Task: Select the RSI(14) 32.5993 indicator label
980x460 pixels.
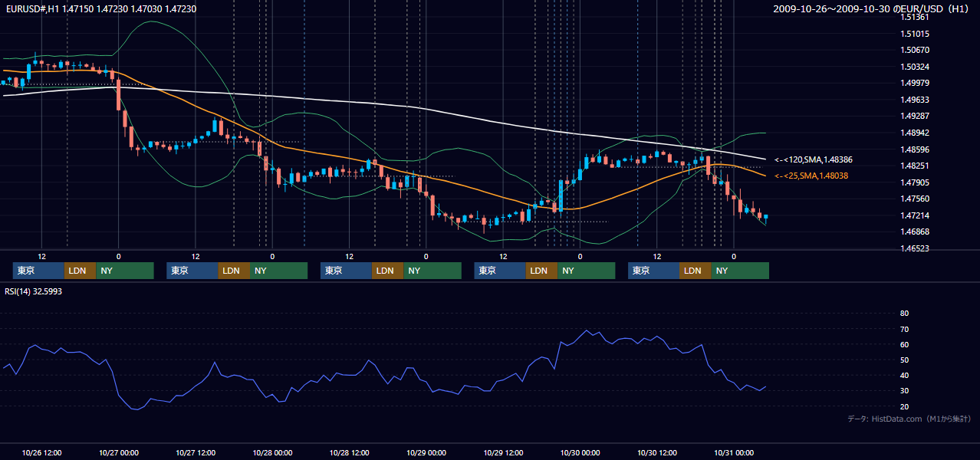Action: coord(33,291)
